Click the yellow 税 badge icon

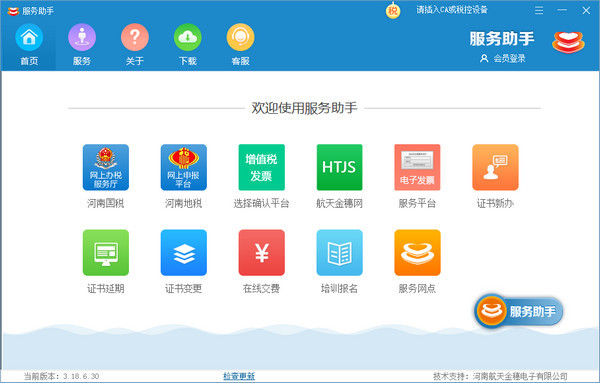393,11
